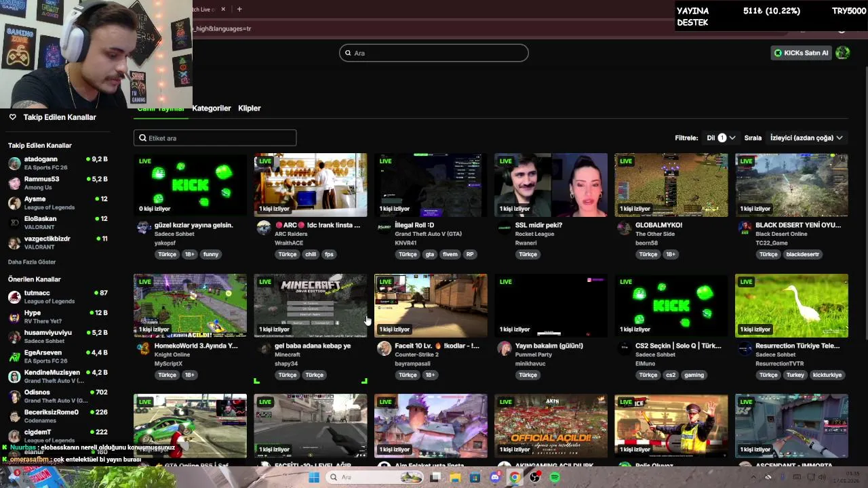Open the vazgectikbizdr channel avatar

(x=14, y=243)
